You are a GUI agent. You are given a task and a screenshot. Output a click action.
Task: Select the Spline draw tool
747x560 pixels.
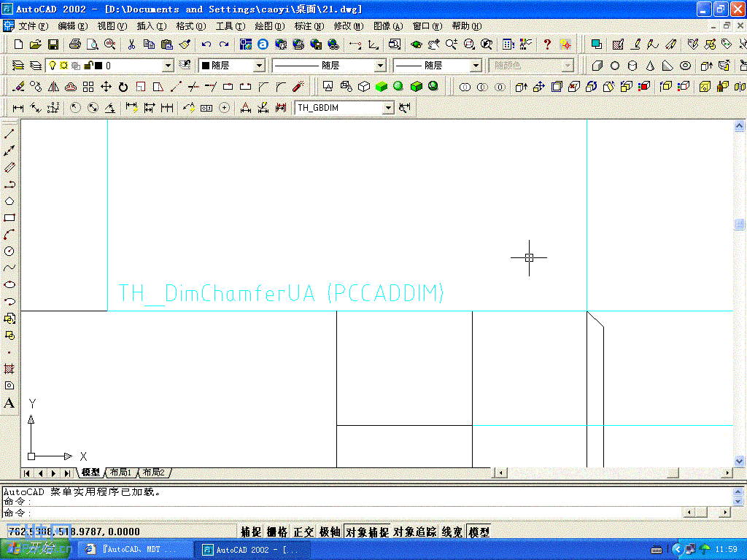click(9, 268)
